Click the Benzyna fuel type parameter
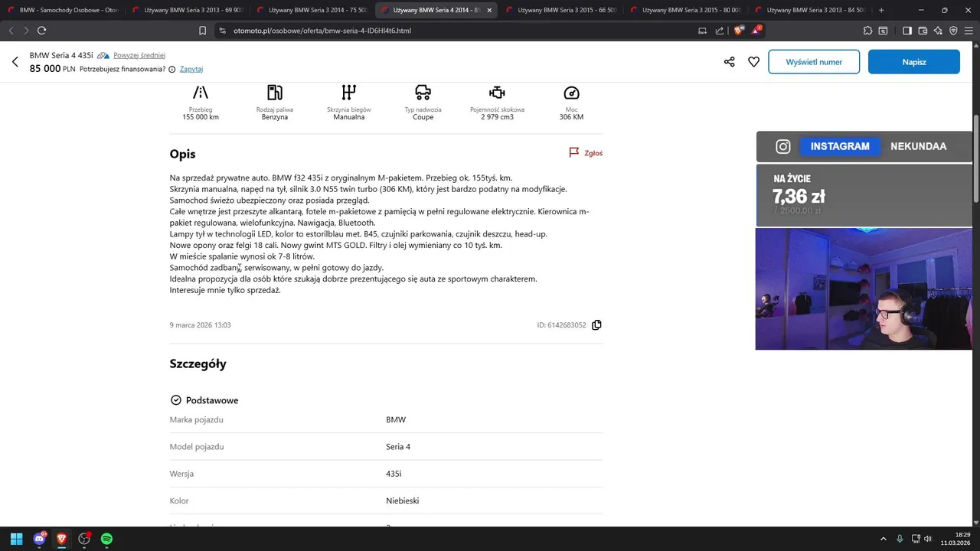980x551 pixels. pos(275,103)
